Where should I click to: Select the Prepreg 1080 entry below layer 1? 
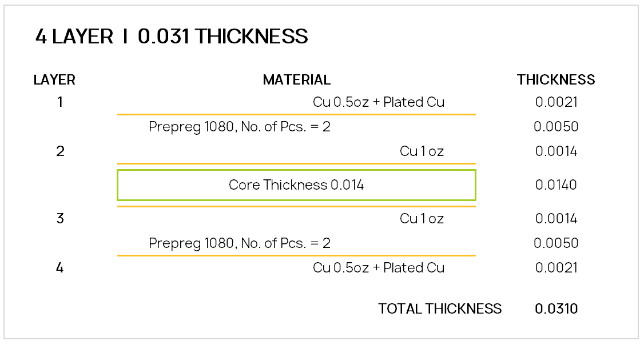coord(240,127)
